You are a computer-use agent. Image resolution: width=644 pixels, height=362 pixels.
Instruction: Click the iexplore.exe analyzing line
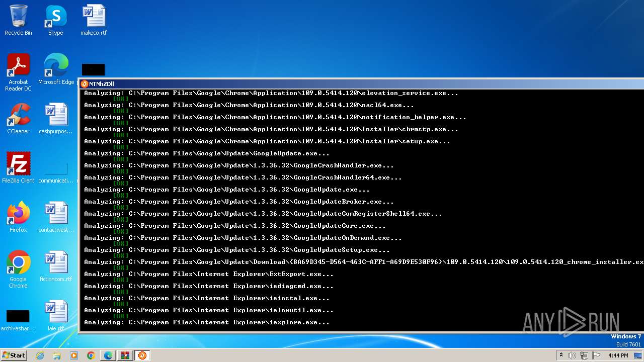(x=207, y=322)
